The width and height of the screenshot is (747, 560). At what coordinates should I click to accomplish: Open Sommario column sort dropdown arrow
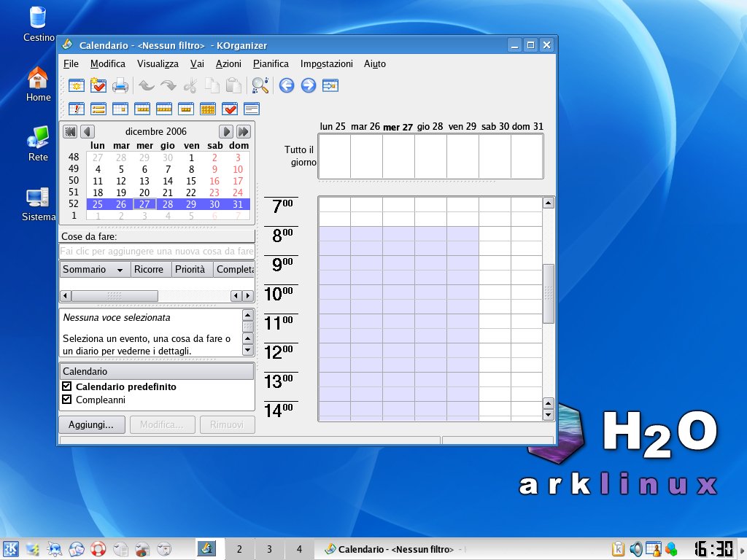(x=120, y=270)
